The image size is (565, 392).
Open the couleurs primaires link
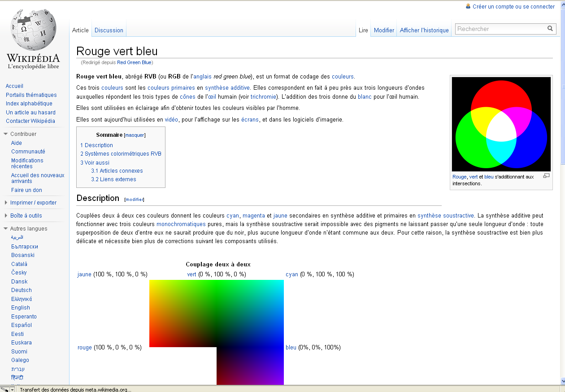tap(171, 88)
